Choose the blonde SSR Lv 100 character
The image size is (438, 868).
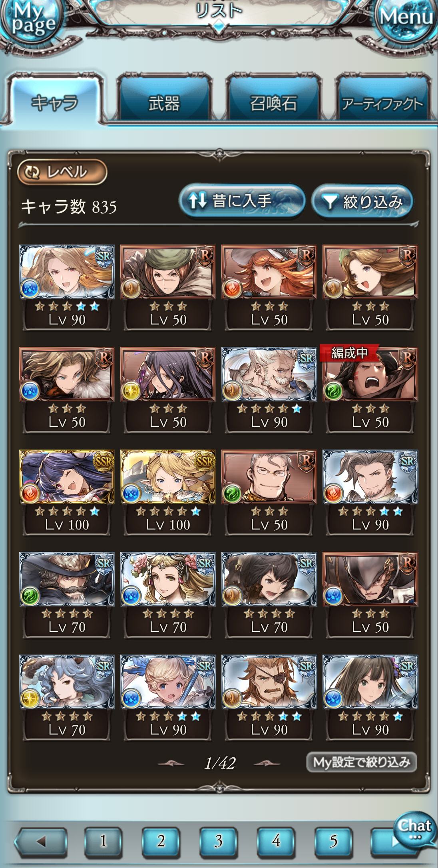click(x=168, y=492)
